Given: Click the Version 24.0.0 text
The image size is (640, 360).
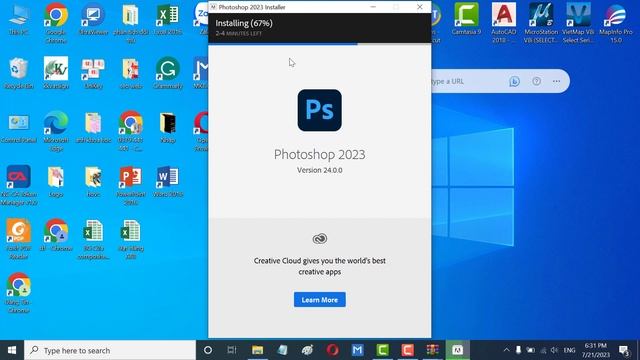Looking at the screenshot, I should point(320,170).
